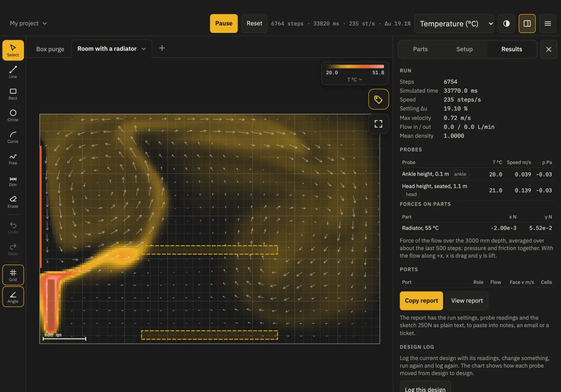The width and height of the screenshot is (561, 392).
Task: Click the Radiator, 55 °C forces row
Action: (x=476, y=228)
